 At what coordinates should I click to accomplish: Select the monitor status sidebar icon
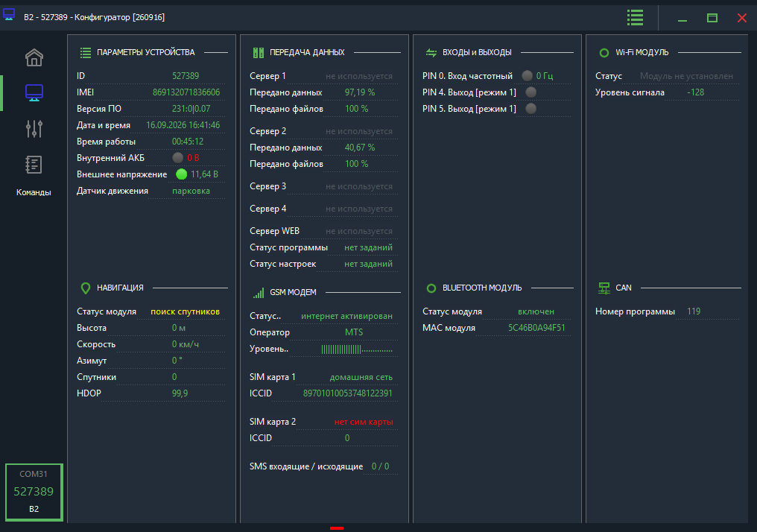click(34, 92)
